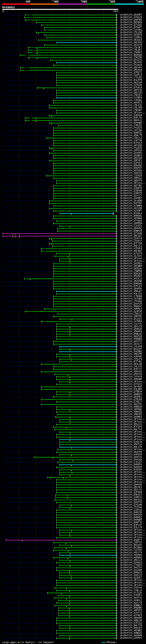Click the UniRef100_Q6BIF9 label
The width and height of the screenshot is (146, 644).
coord(131,180)
